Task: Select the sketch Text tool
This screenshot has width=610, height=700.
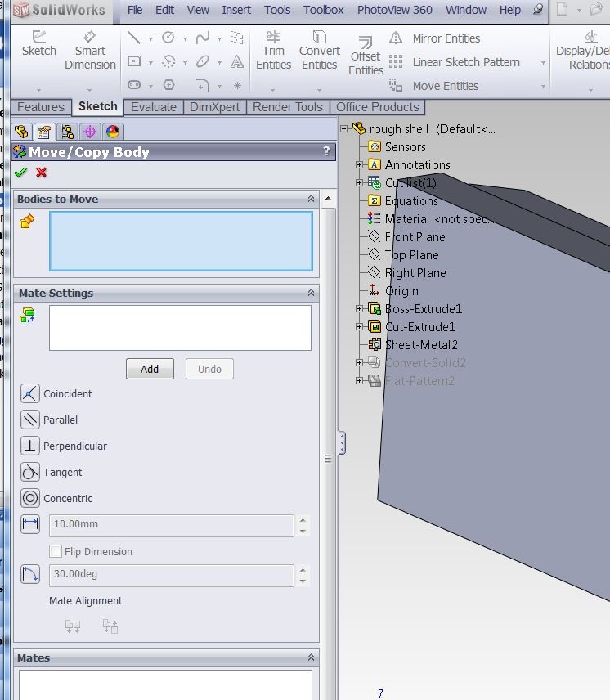Action: (x=237, y=61)
